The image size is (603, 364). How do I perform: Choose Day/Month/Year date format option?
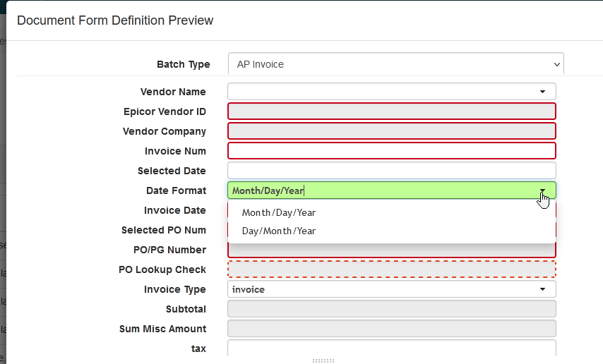279,231
